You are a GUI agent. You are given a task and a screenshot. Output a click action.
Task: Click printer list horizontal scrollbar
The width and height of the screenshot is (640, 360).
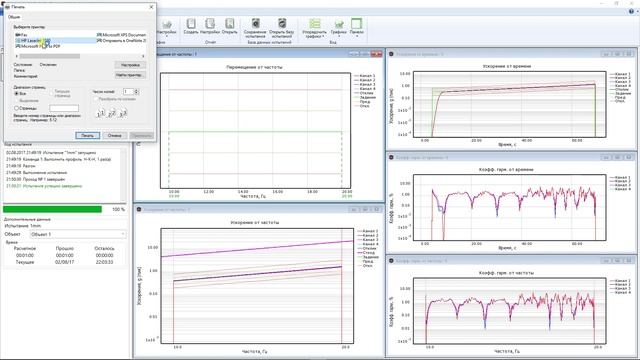point(50,56)
